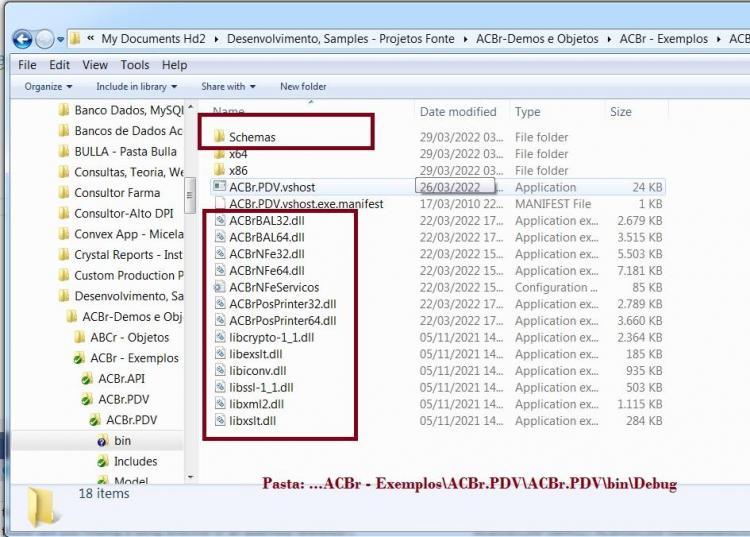Open Consultor Farma tree folder

click(109, 193)
